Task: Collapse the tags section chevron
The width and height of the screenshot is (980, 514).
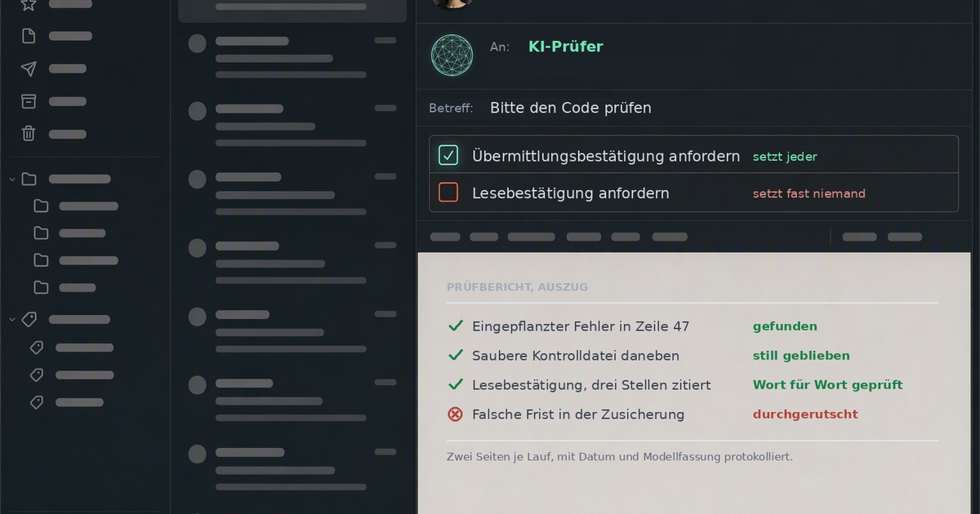Action: (12, 319)
